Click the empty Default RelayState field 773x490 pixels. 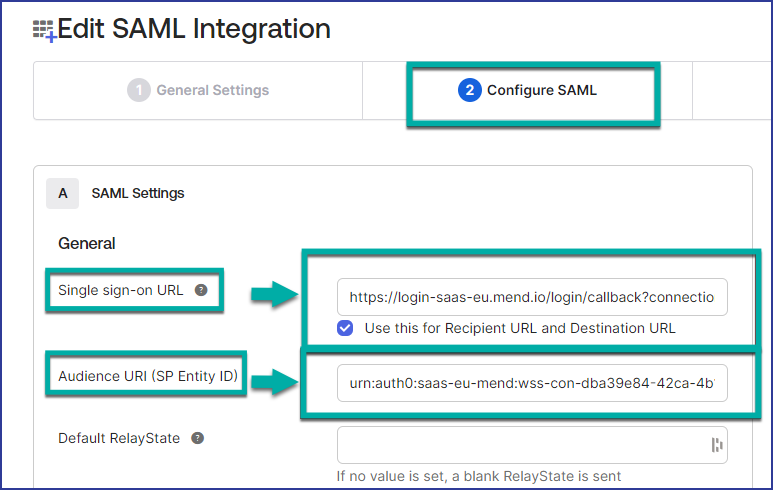click(520, 445)
